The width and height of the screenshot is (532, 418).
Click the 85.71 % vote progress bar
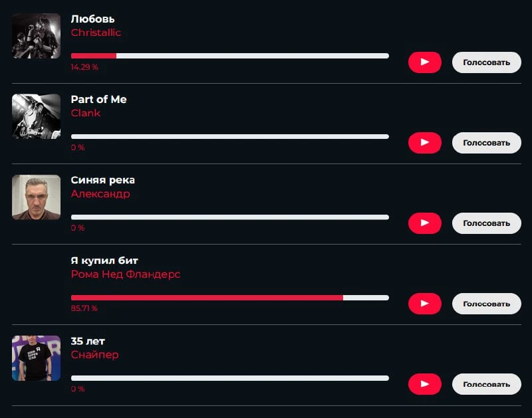[x=229, y=298]
